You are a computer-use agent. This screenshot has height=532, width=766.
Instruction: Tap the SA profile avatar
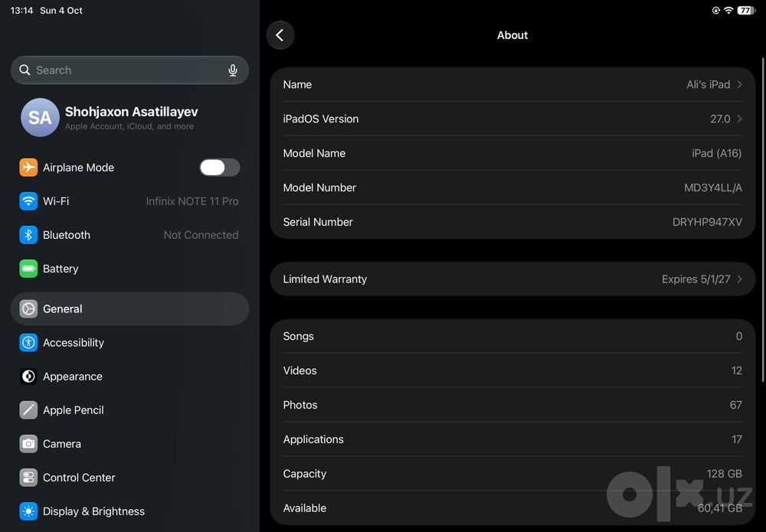40,118
